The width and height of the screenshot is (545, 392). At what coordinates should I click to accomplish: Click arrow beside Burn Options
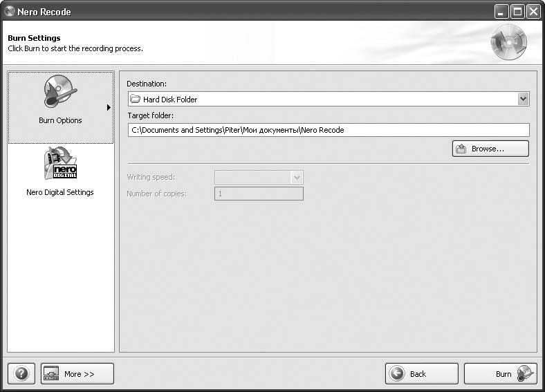pyautogui.click(x=109, y=107)
